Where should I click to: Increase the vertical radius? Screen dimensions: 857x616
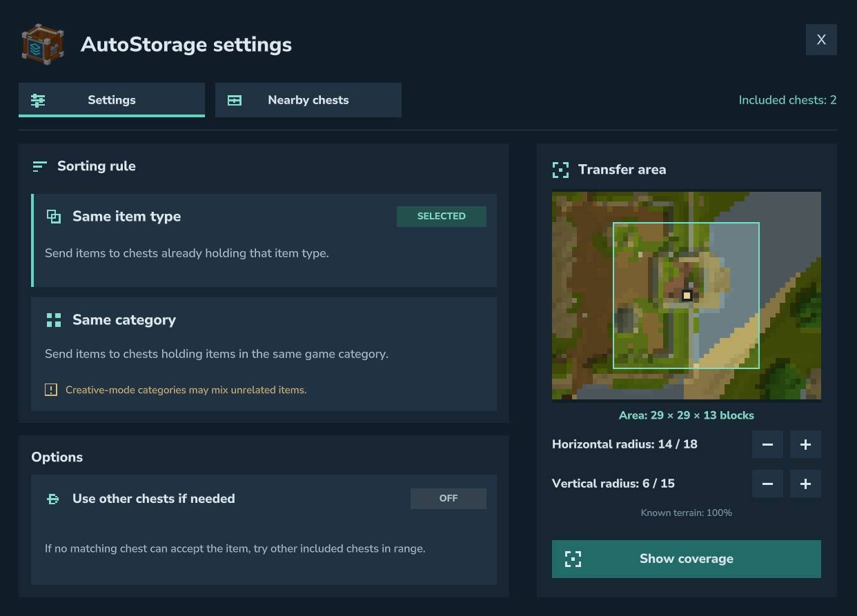point(805,484)
